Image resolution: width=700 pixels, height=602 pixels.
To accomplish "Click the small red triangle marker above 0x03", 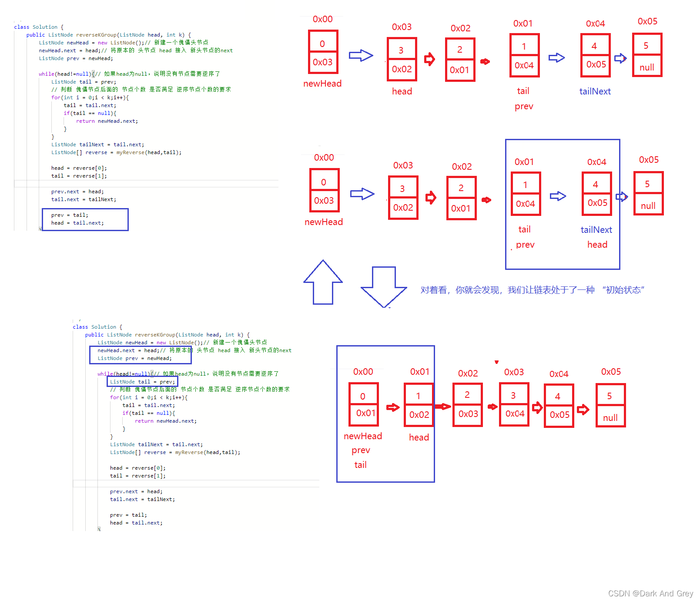I will click(496, 362).
